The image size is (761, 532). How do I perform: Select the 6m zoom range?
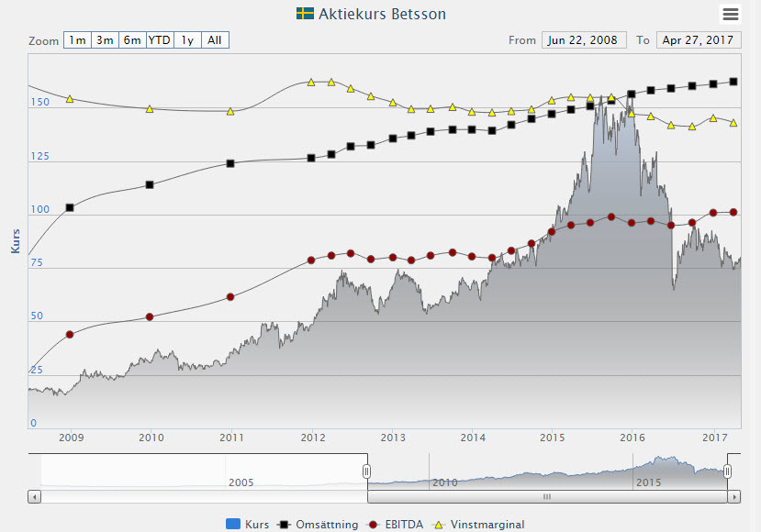(x=132, y=40)
